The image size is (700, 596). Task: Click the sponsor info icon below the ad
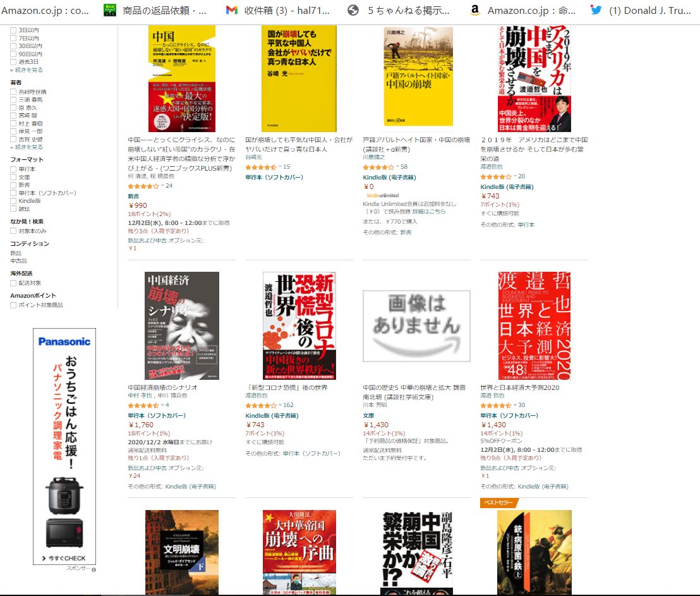pyautogui.click(x=94, y=569)
